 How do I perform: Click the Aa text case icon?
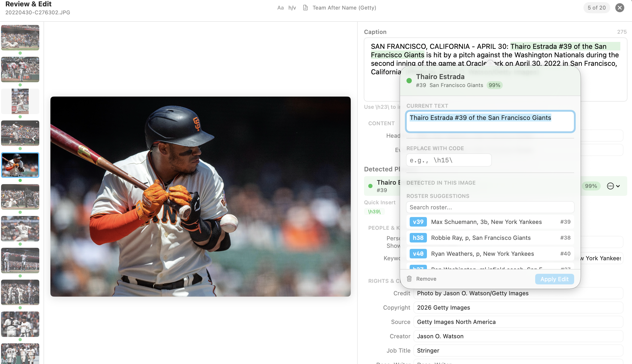[280, 8]
